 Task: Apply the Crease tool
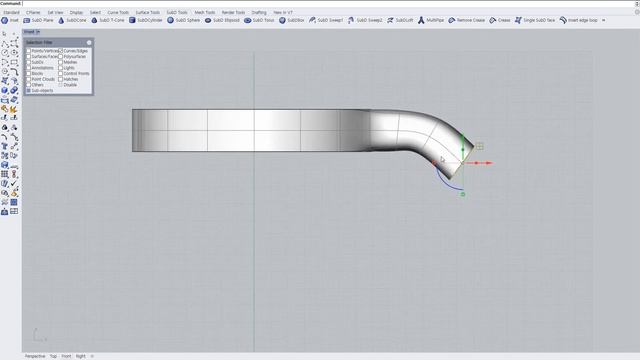point(500,20)
